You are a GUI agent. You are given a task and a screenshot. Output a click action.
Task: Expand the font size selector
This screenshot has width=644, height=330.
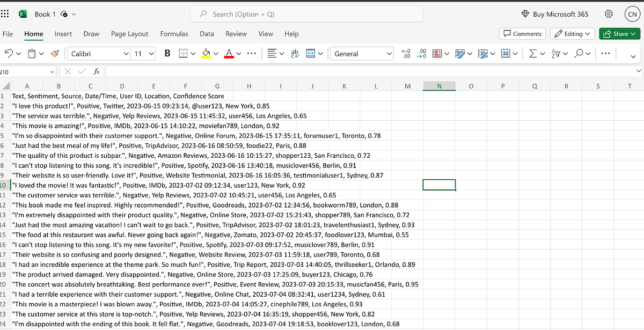coord(150,53)
